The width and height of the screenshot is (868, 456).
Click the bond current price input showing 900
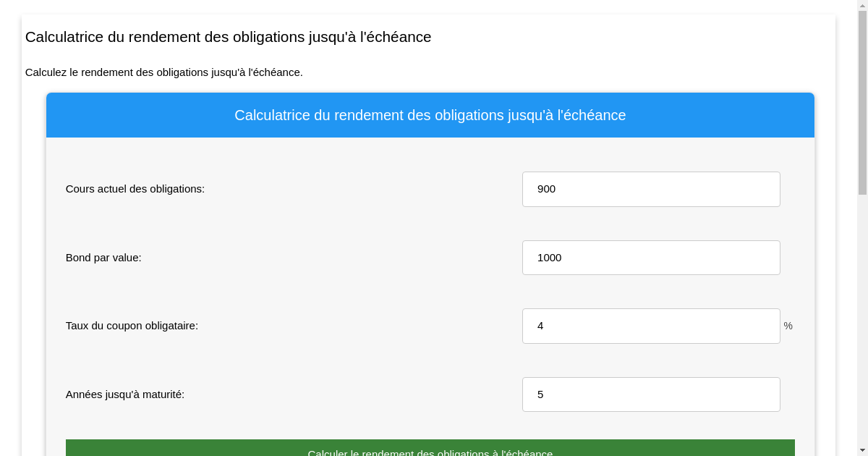pyautogui.click(x=651, y=189)
